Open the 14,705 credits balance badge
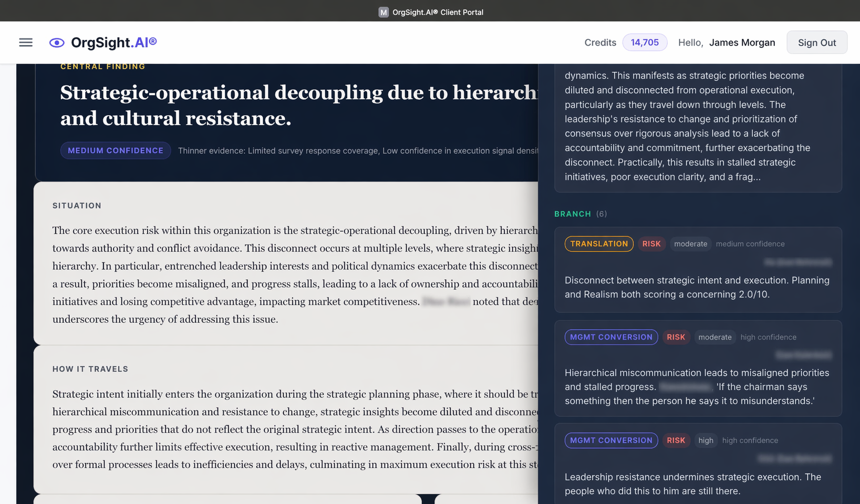The height and width of the screenshot is (504, 860). 644,43
